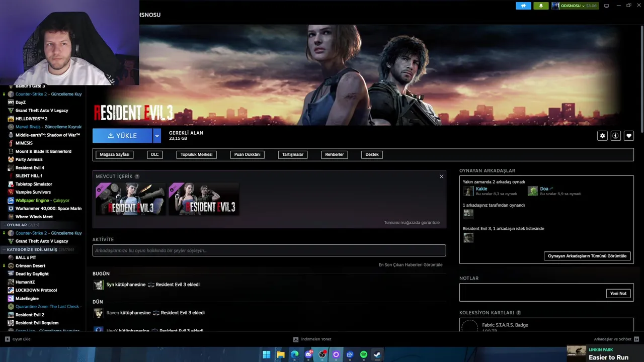Select Crimson Desert in the library
The image size is (644, 362).
click(x=30, y=266)
